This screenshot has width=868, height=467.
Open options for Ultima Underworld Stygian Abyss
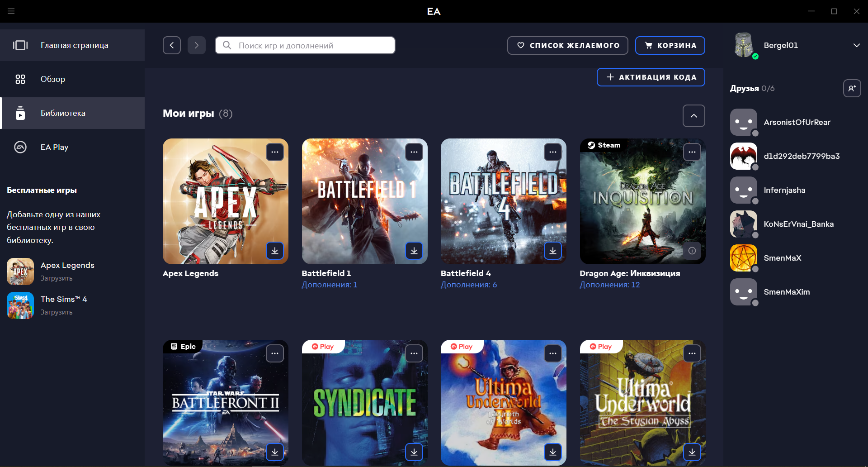tap(692, 353)
